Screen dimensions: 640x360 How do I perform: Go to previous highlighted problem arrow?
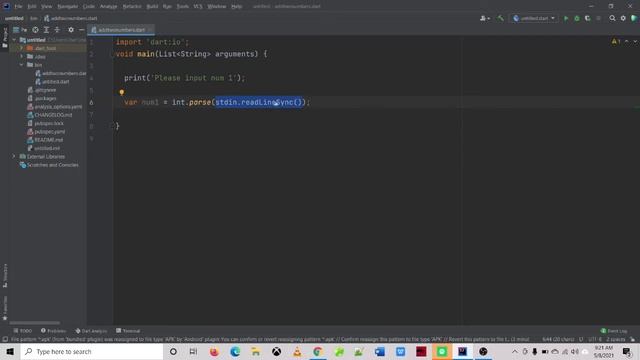pyautogui.click(x=627, y=42)
